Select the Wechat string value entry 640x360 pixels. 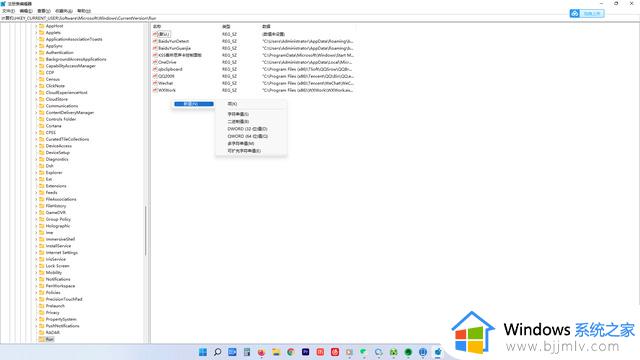point(166,83)
